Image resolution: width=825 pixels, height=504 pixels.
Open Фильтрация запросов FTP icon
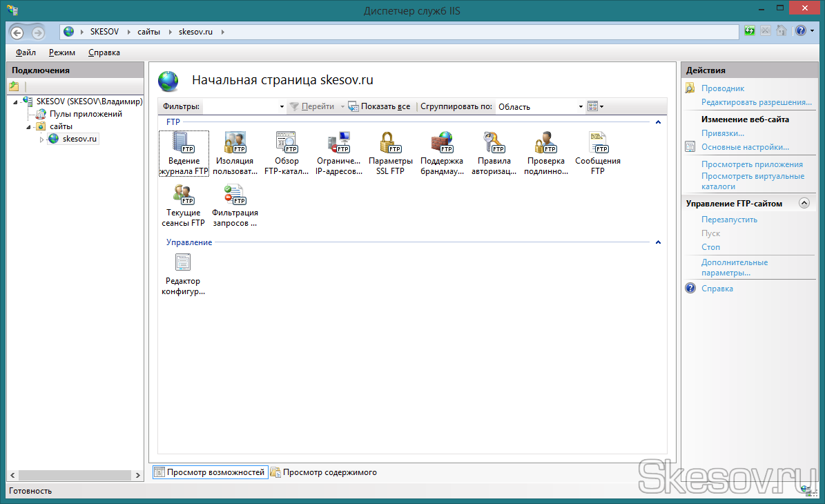click(235, 195)
